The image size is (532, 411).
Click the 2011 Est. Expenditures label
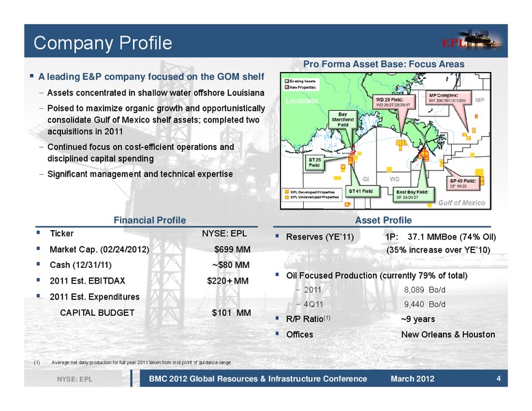95,297
